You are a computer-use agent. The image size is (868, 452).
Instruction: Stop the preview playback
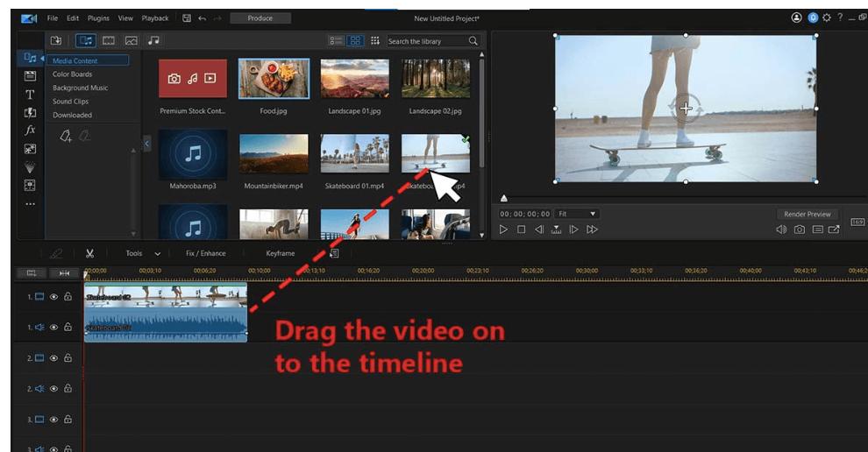point(521,230)
